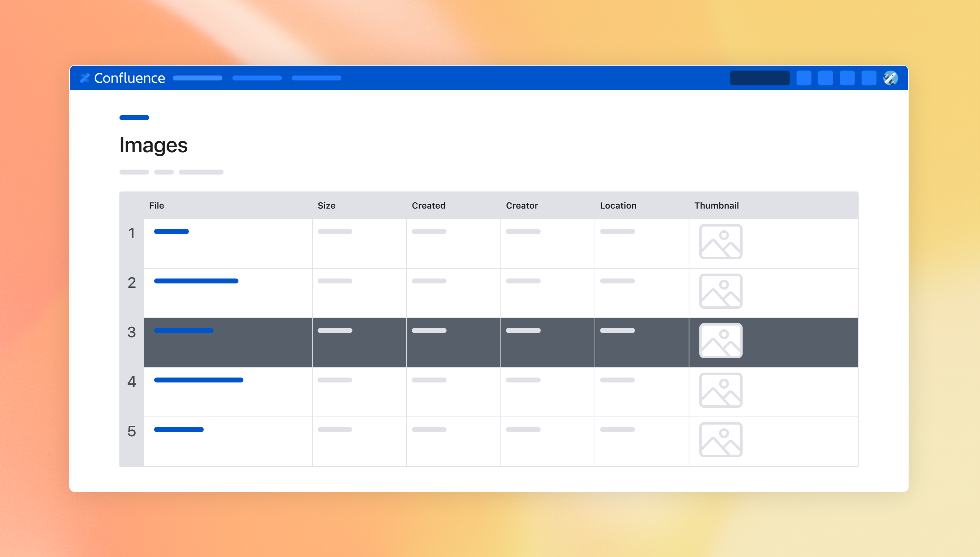
Task: Open the file link in row 2
Action: [196, 281]
